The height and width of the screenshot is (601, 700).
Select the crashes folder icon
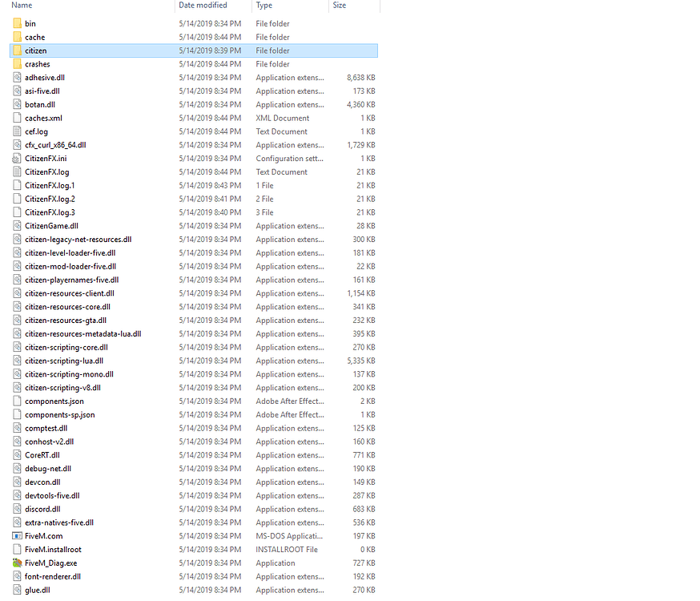coord(17,64)
